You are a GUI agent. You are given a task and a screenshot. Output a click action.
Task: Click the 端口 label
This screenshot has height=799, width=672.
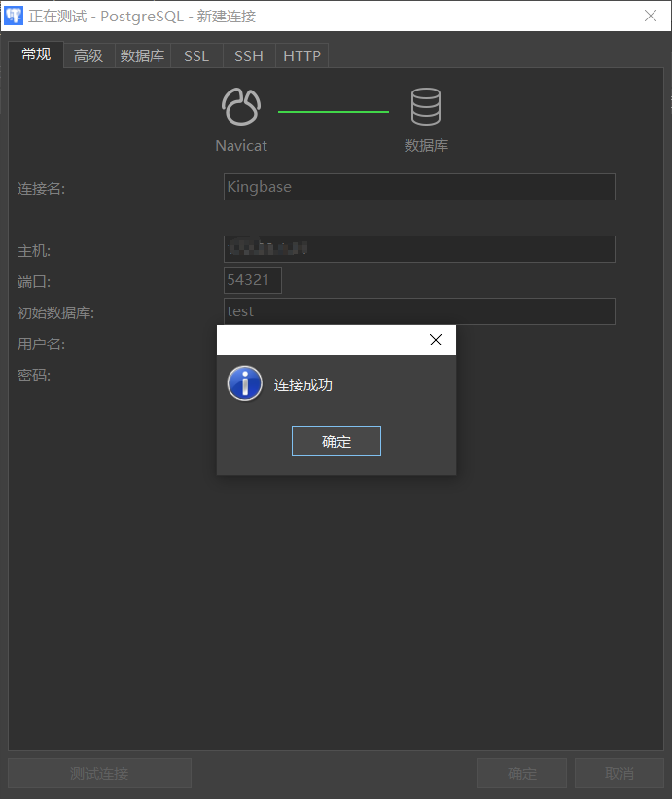point(34,282)
